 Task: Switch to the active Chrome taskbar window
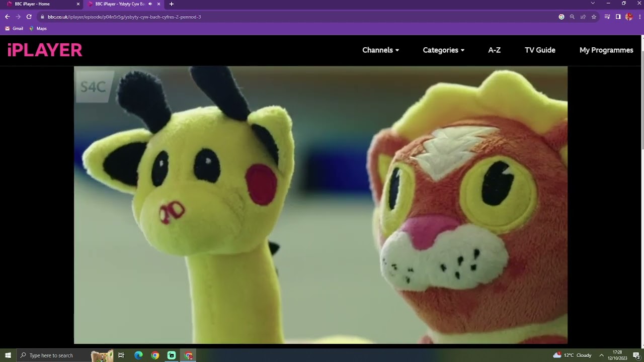189,355
